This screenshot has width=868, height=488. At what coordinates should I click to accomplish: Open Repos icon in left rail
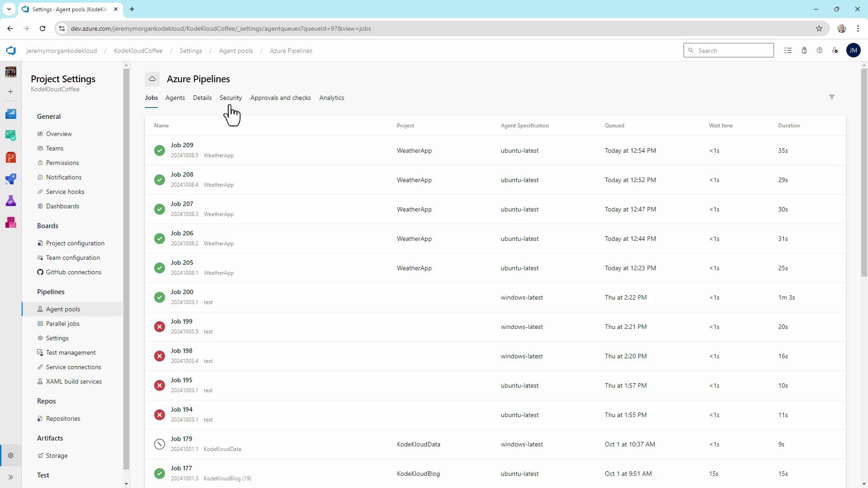tap(11, 157)
